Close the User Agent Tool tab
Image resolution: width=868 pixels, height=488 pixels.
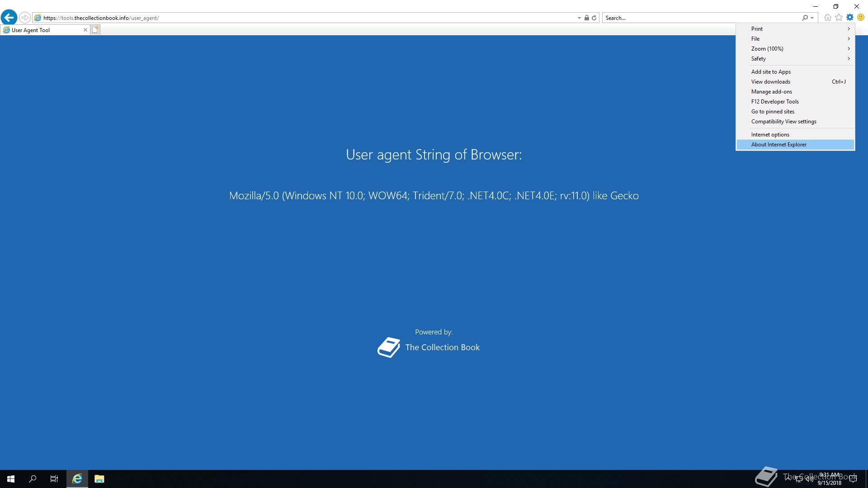tap(85, 30)
